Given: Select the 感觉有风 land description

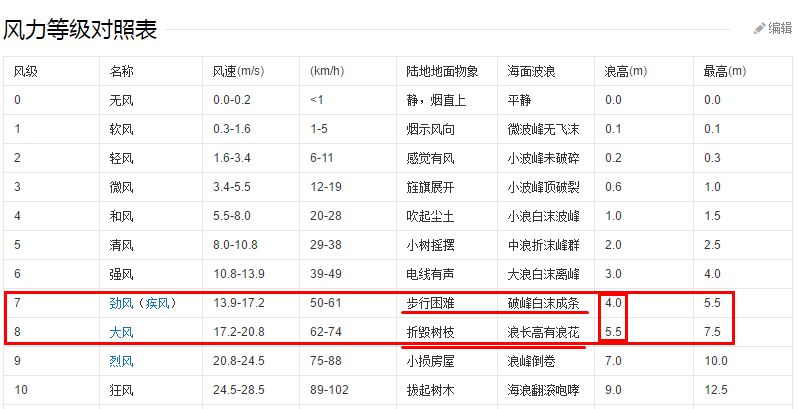Looking at the screenshot, I should pos(431,159).
